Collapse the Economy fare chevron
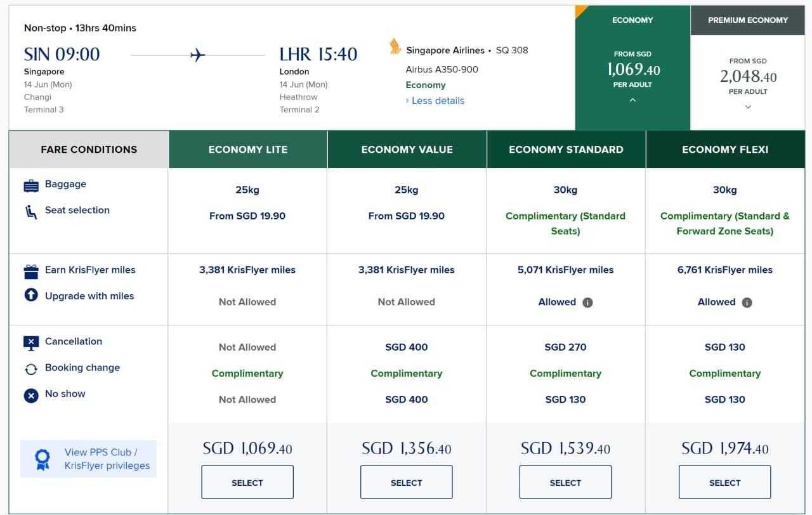This screenshot has height=515, width=812. pyautogui.click(x=632, y=100)
